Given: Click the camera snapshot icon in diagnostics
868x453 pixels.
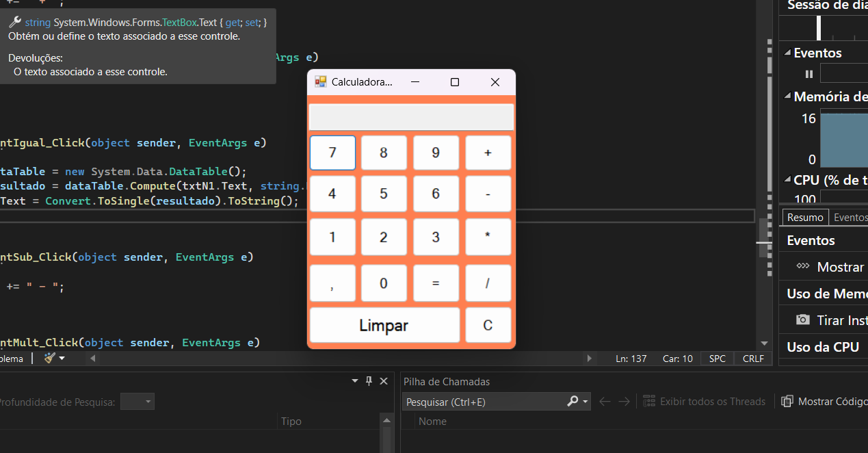Looking at the screenshot, I should [803, 320].
